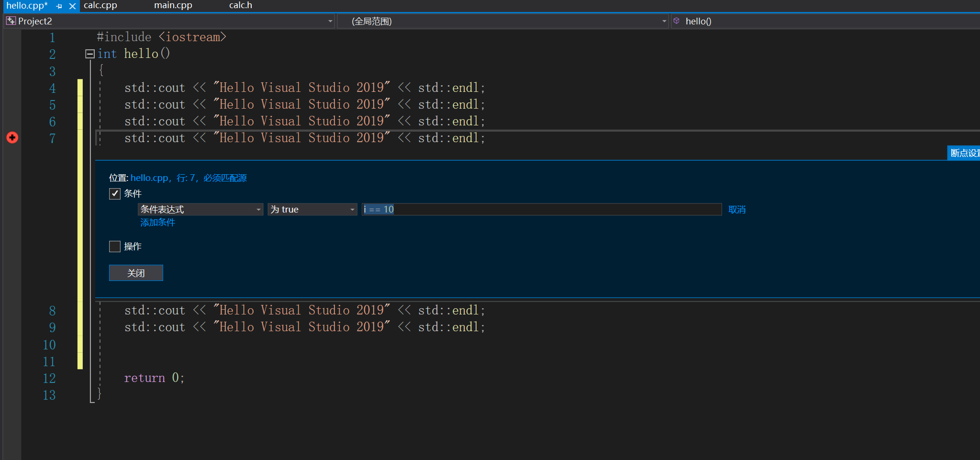
Task: Close the hello.cpp tab
Action: 72,6
